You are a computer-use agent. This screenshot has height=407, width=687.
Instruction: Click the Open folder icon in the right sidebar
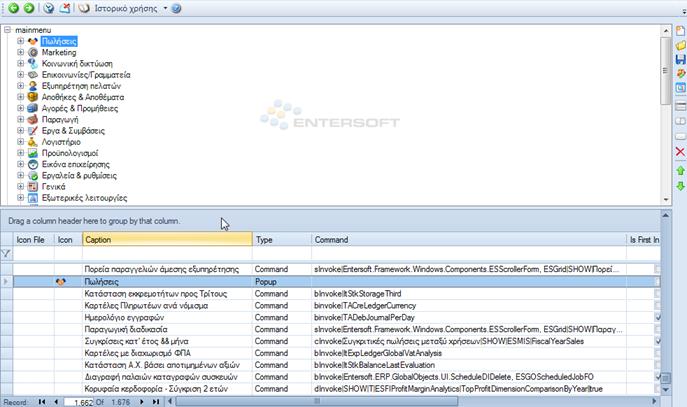[680, 45]
